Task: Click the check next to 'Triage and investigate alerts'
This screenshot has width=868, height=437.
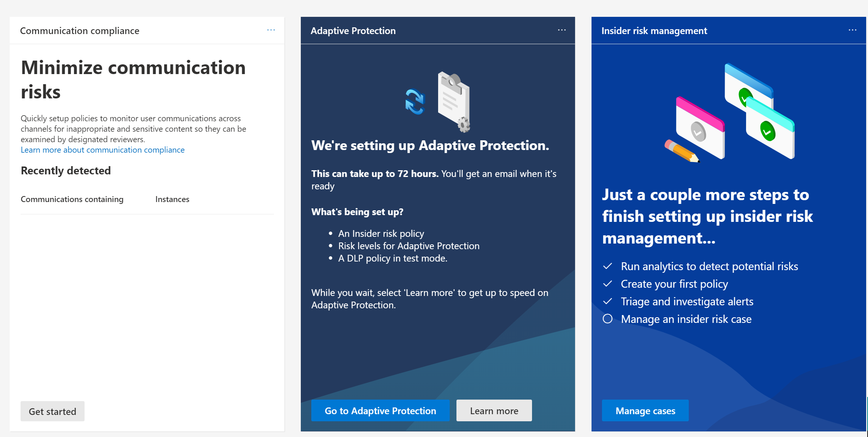Action: 608,301
